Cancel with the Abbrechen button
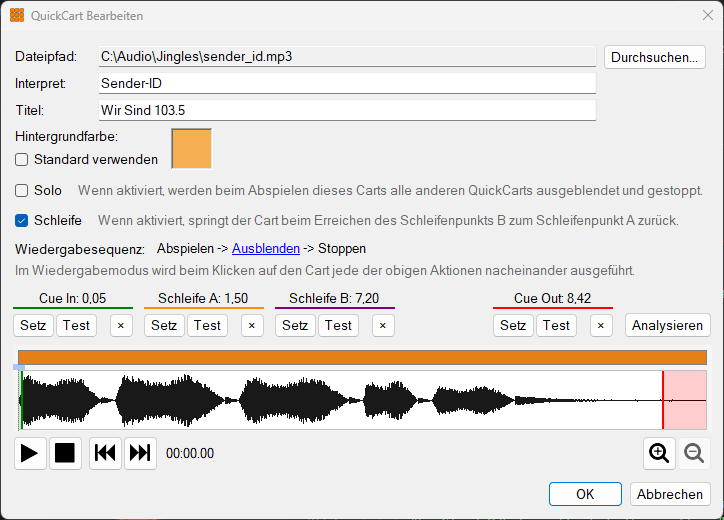 (670, 494)
